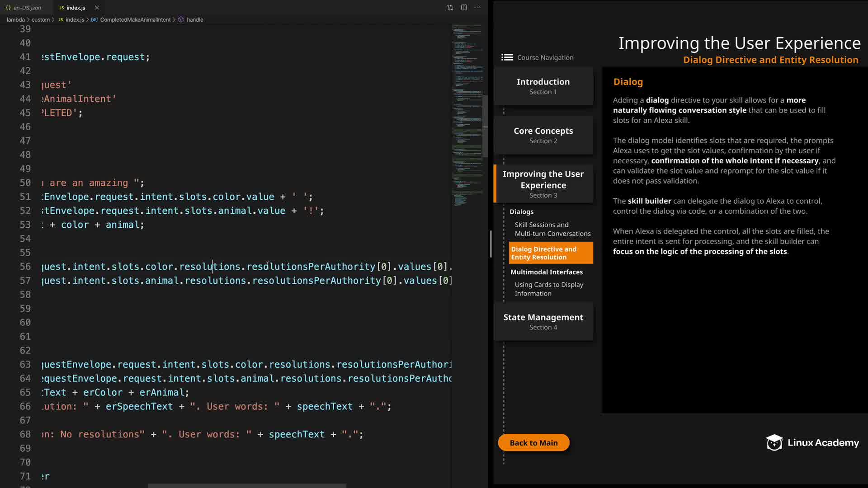This screenshot has height=488, width=868.
Task: Click the code minimap overview
Action: (x=467, y=113)
